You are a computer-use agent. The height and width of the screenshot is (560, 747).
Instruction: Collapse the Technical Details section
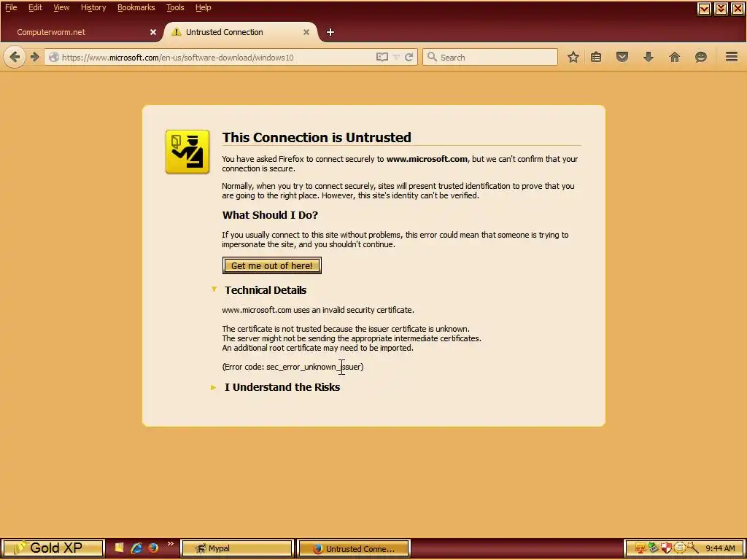coord(214,289)
